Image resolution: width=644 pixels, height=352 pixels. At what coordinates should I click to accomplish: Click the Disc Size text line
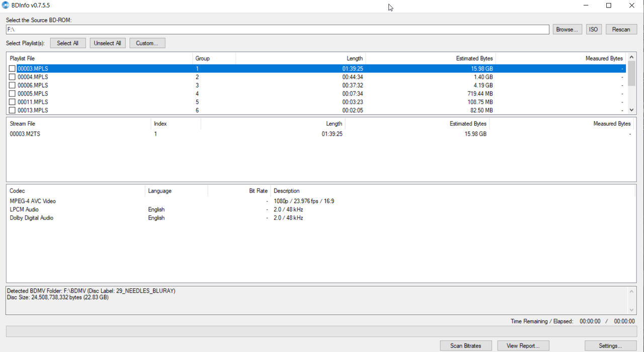pyautogui.click(x=58, y=298)
